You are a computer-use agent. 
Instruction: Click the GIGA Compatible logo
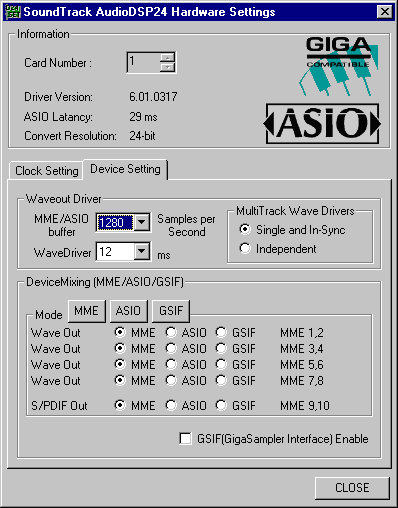point(339,66)
